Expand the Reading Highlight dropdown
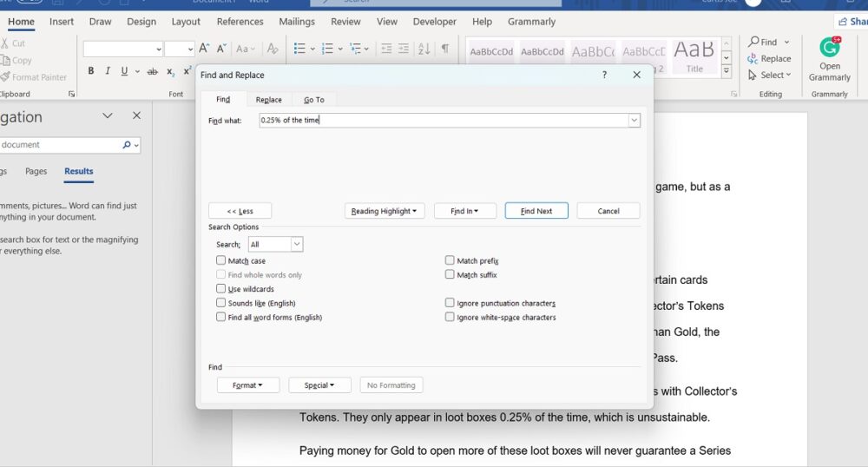Screen dimensions: 868x467 [x=384, y=211]
